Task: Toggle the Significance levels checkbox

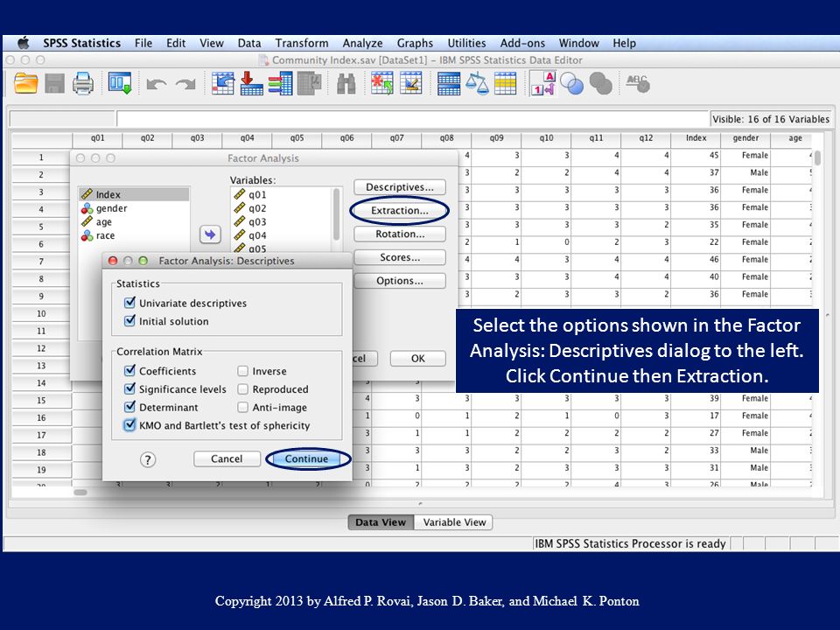Action: [x=129, y=388]
